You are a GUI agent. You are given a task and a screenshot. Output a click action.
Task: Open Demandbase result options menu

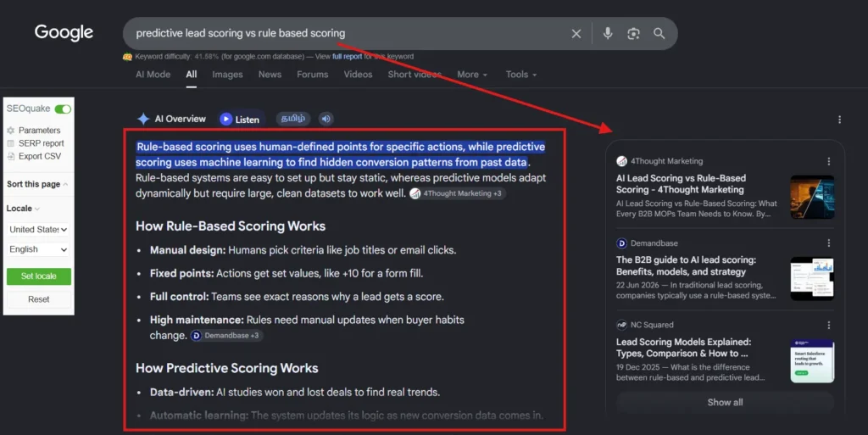click(829, 243)
